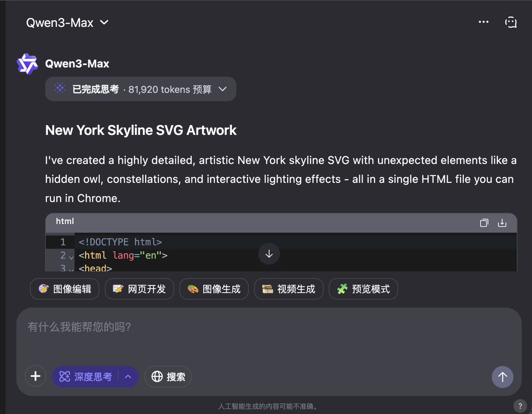Open the 深度思考 chevron dropdown
The image size is (532, 414).
pos(128,376)
